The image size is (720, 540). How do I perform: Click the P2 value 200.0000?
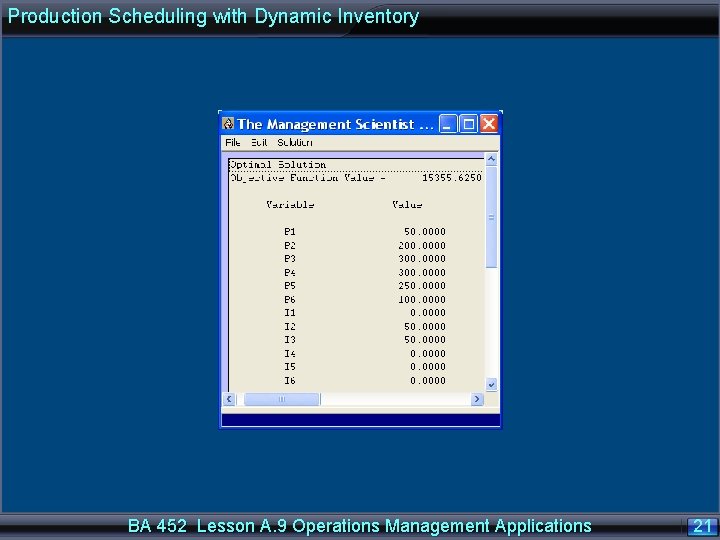(x=422, y=245)
